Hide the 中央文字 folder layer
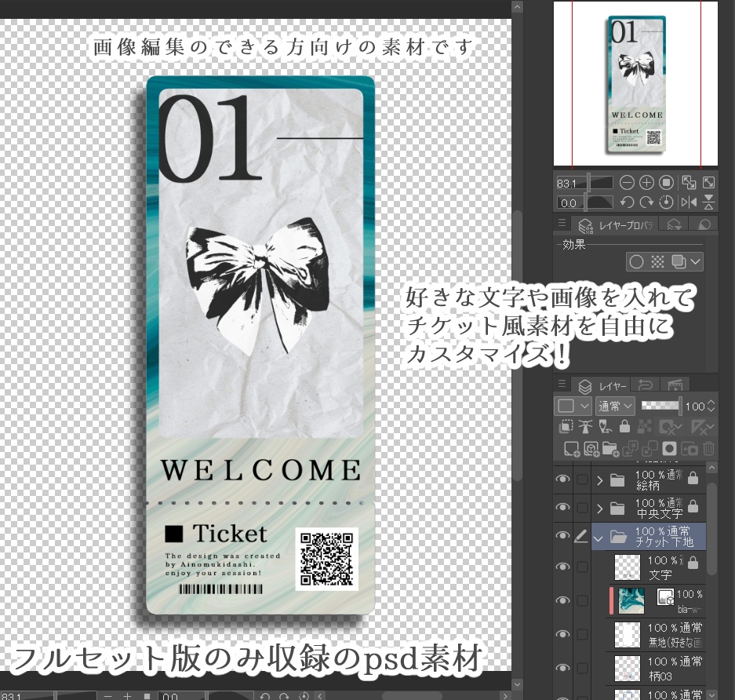 pos(562,508)
